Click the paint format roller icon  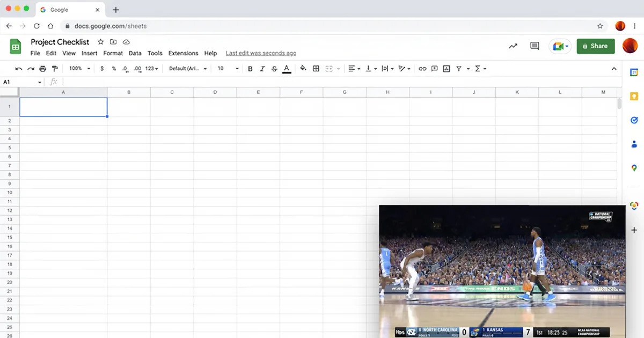point(55,69)
